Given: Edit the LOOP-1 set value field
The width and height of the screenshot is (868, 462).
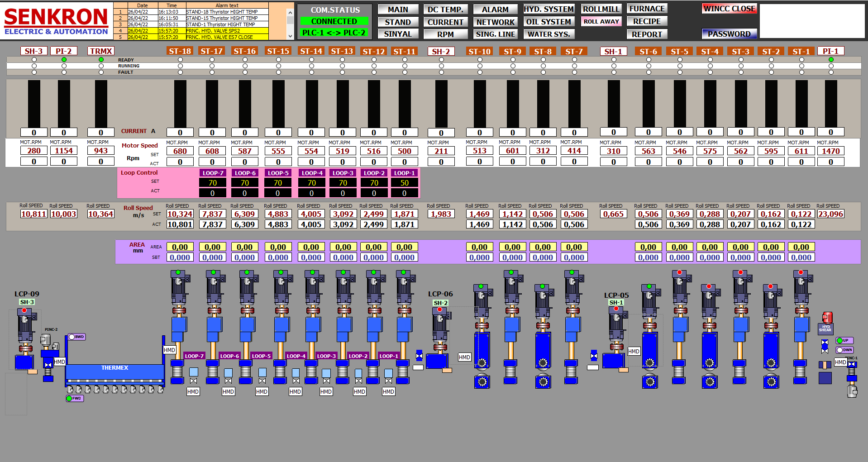Looking at the screenshot, I should (x=404, y=183).
